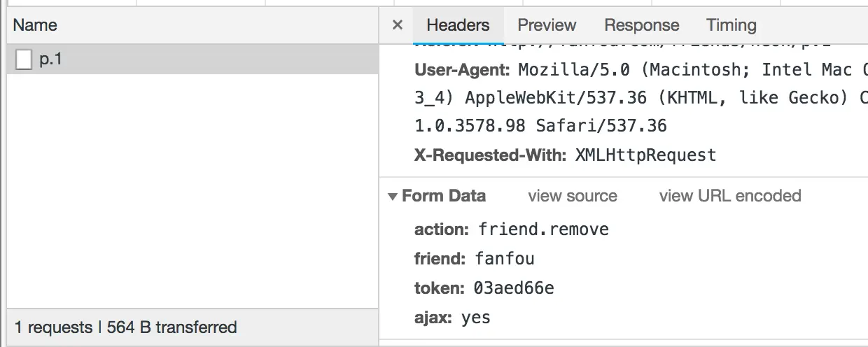Select the XMLHttpRequest header value
Viewport: 868px width, 347px height.
tap(645, 155)
